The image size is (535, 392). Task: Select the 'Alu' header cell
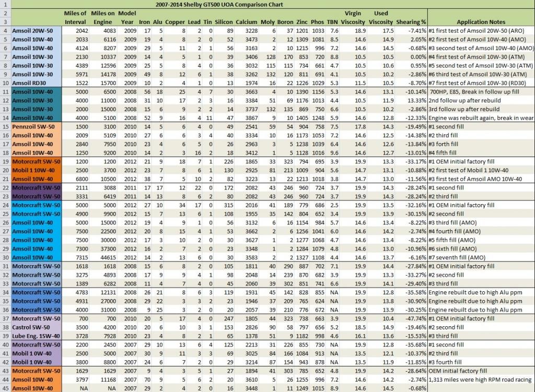157,22
